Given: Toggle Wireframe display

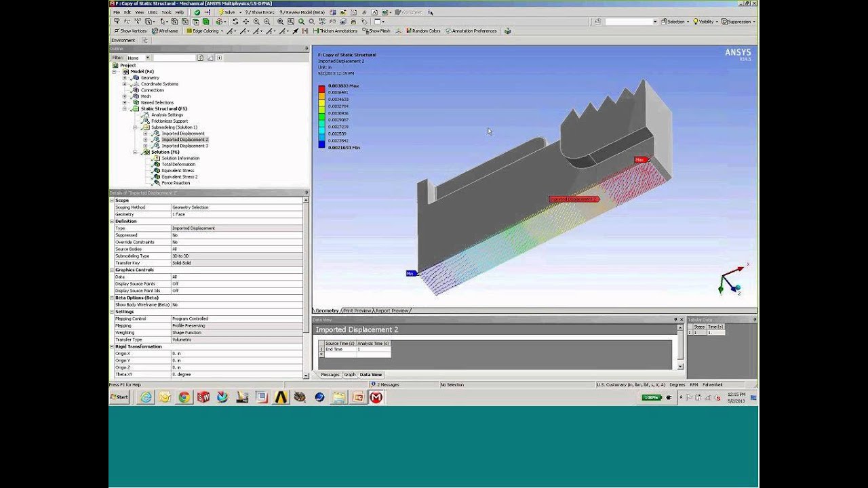Looking at the screenshot, I should 165,30.
